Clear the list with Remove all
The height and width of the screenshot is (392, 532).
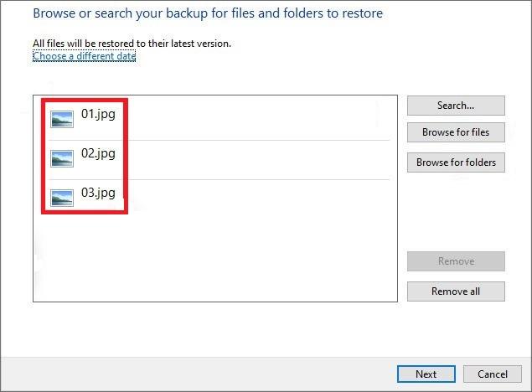(x=456, y=291)
